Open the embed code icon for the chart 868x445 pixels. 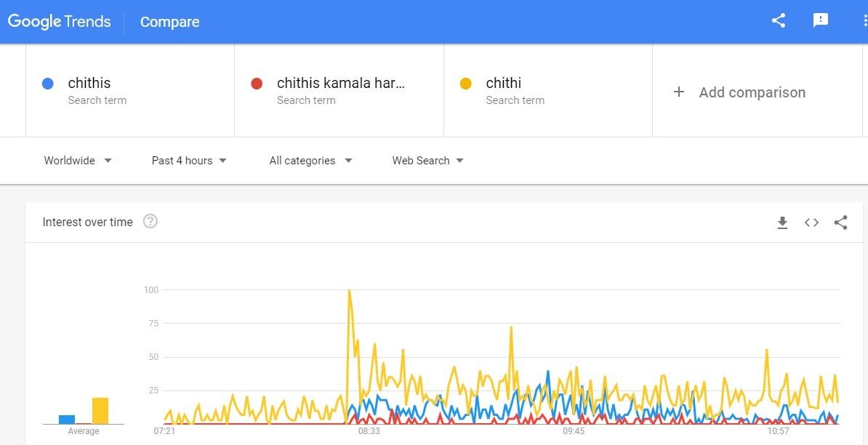pyautogui.click(x=811, y=222)
